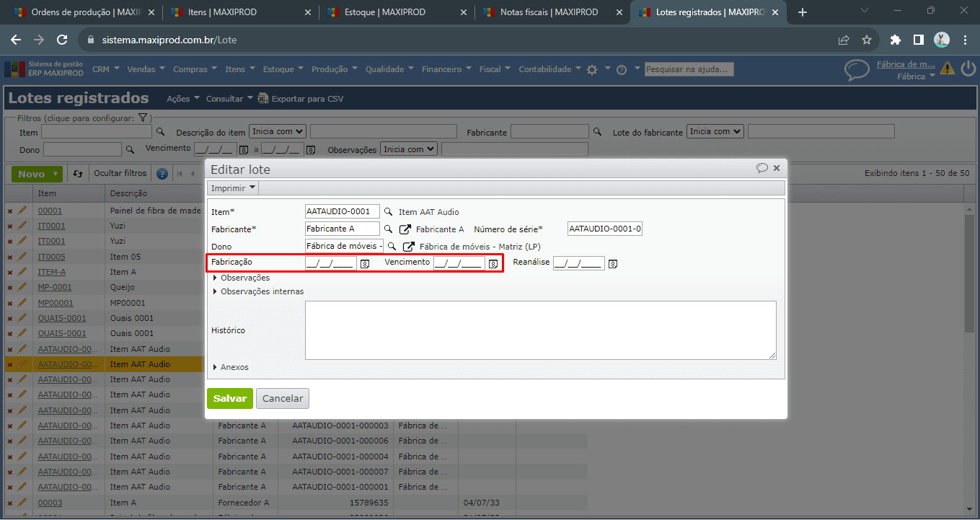Screen dimensions: 980x520
Task: Open the Fabricação calendar picker
Action: click(x=365, y=264)
